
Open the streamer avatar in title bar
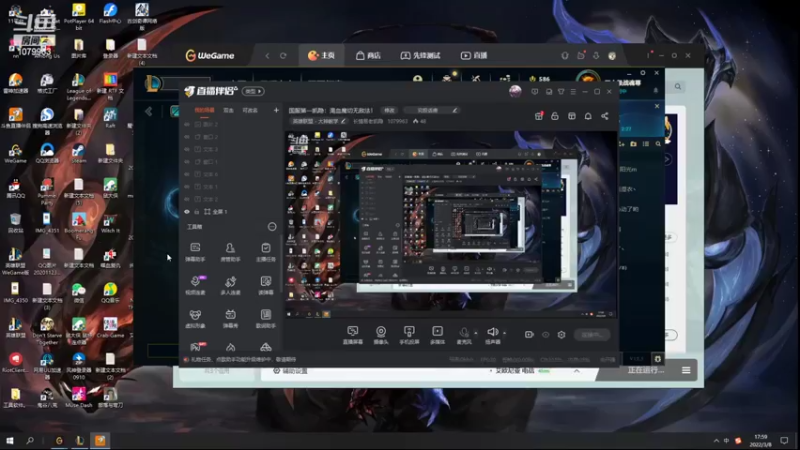click(x=515, y=91)
